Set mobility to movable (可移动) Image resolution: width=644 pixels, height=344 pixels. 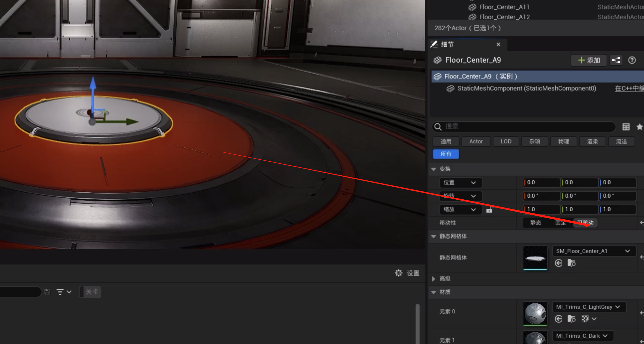585,223
